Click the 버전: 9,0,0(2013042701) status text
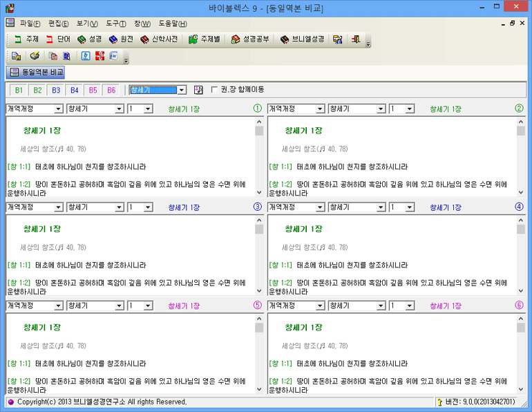 tap(480, 402)
